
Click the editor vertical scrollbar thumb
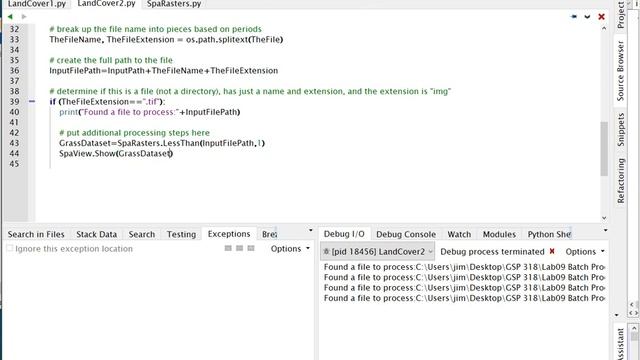click(x=604, y=149)
